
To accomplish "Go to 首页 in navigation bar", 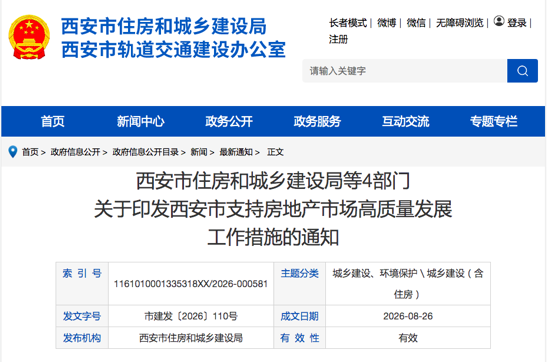I will point(53,121).
